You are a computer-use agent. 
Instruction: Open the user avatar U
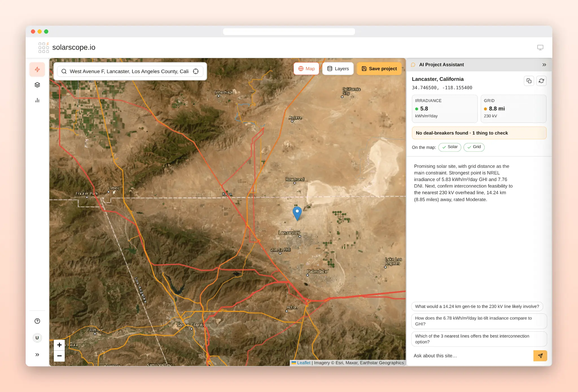pyautogui.click(x=37, y=338)
